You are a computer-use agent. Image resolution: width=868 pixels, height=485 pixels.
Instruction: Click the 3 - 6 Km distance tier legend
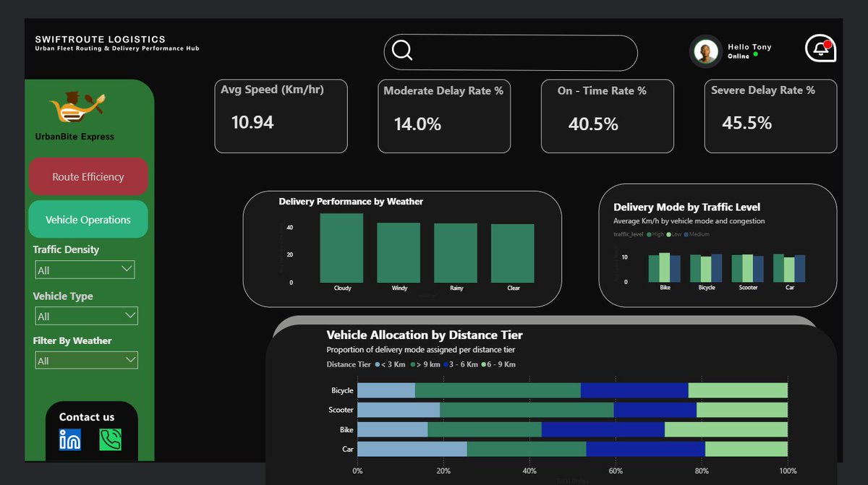pyautogui.click(x=460, y=364)
